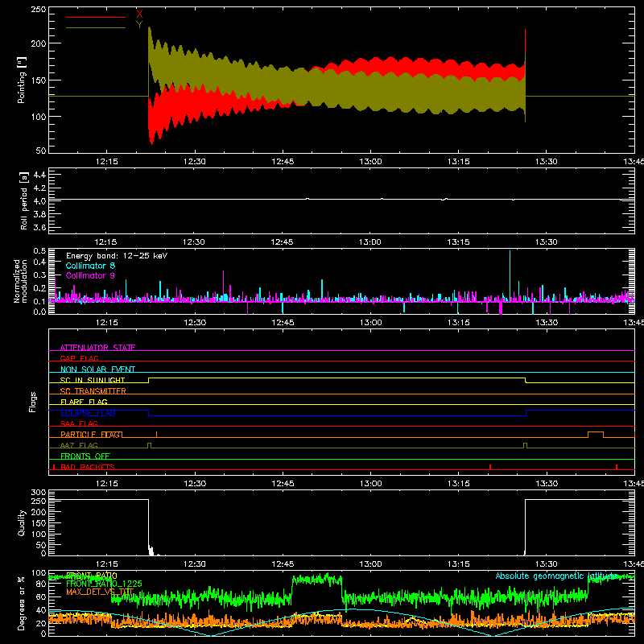The image size is (644, 644).
Task: Click the 0.5 tick on the modulation axis
Action: click(x=39, y=251)
